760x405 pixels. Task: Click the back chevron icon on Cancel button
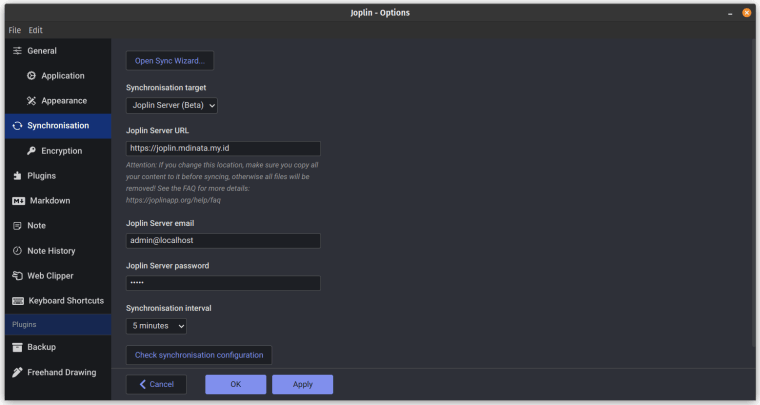pyautogui.click(x=142, y=384)
